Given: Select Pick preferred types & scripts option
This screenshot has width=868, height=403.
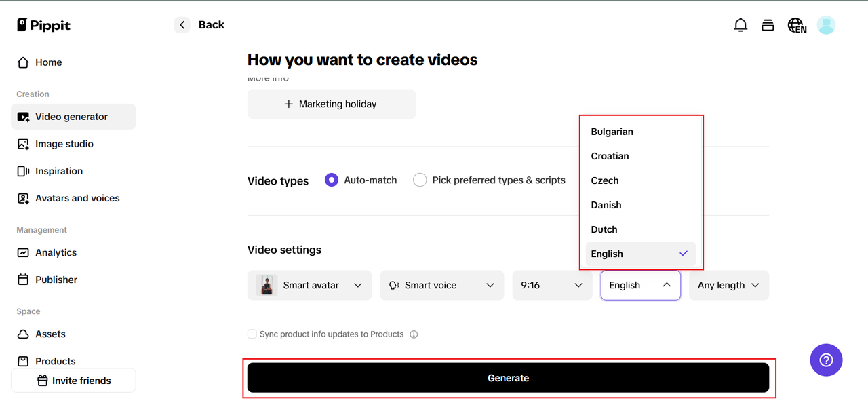Looking at the screenshot, I should [420, 180].
